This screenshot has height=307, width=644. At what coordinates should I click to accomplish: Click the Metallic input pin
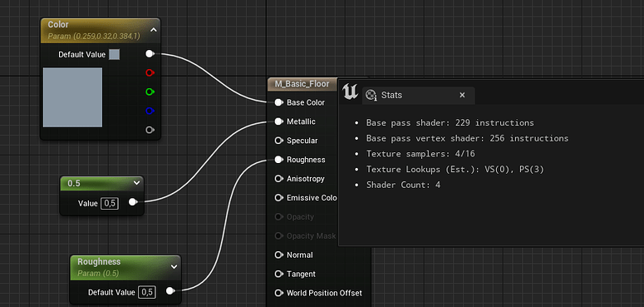pyautogui.click(x=279, y=121)
